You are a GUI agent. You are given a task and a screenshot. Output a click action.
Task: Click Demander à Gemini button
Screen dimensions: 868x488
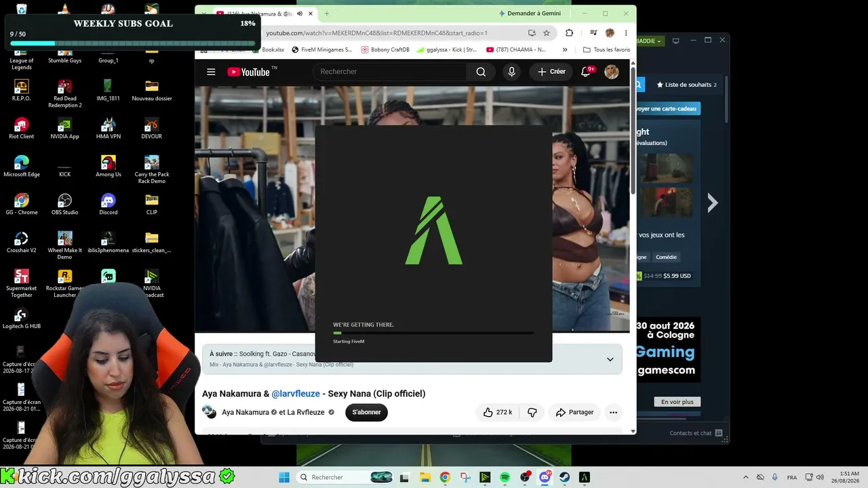coord(530,14)
